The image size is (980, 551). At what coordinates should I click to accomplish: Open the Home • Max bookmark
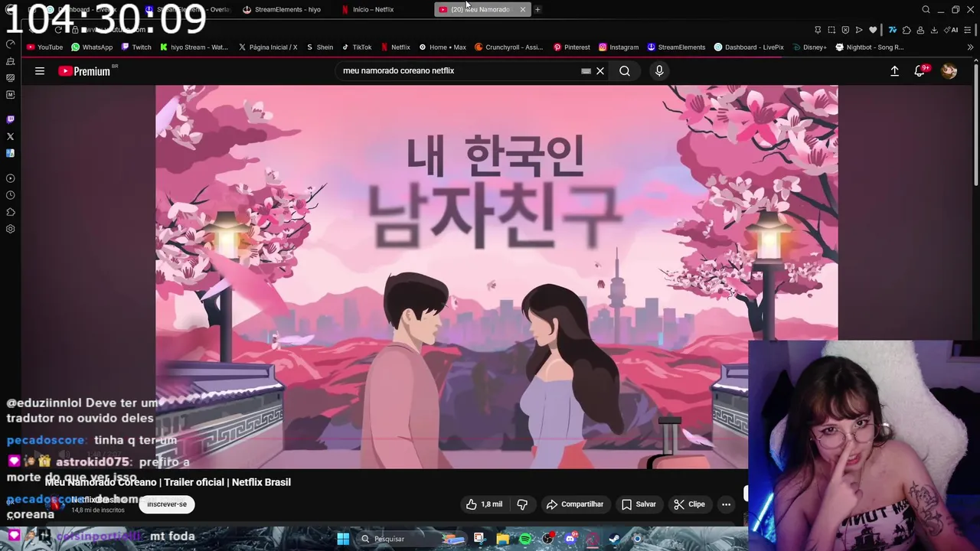(x=443, y=47)
